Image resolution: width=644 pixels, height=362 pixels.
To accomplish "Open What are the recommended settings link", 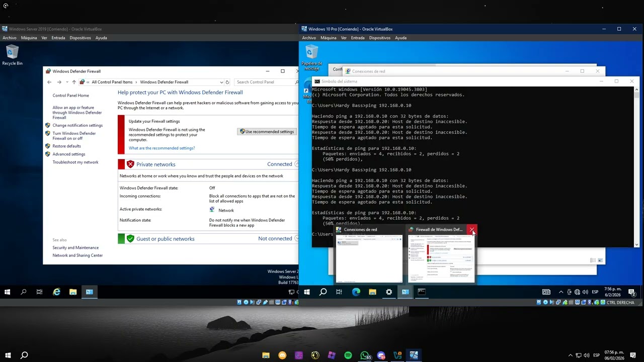I will (x=162, y=148).
